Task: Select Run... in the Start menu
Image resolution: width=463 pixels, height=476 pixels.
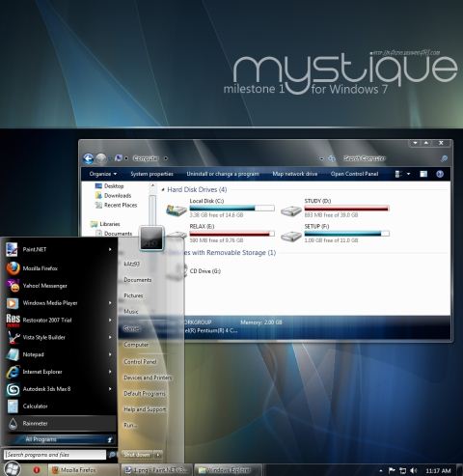Action: [x=130, y=425]
